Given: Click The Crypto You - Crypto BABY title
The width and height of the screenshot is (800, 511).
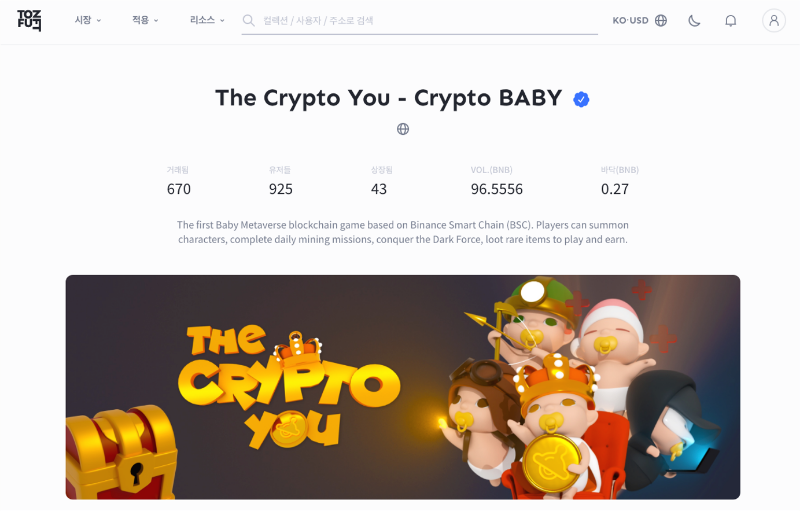Looking at the screenshot, I should click(388, 98).
